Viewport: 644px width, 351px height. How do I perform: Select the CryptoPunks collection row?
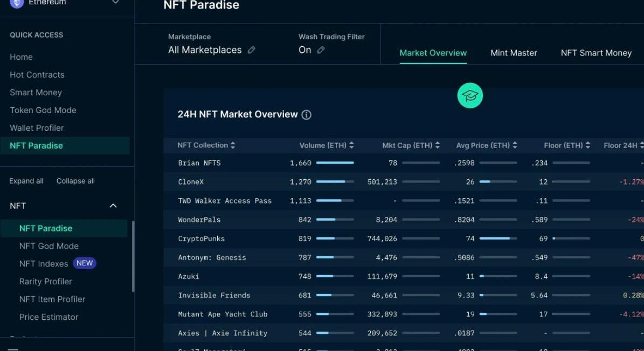(x=403, y=238)
